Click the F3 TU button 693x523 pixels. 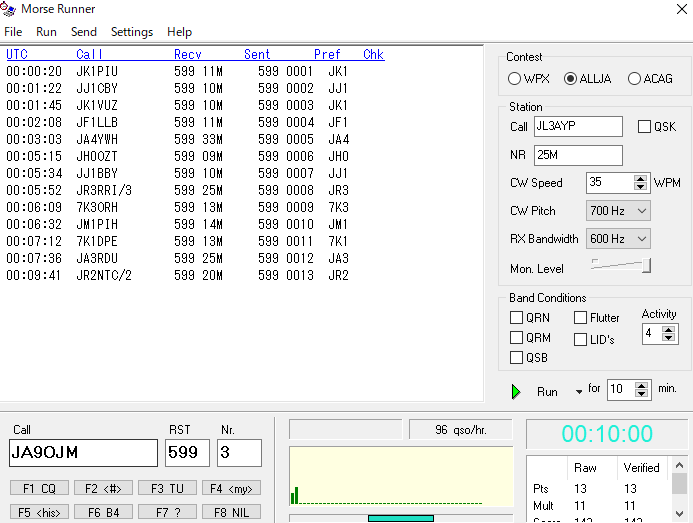point(168,488)
